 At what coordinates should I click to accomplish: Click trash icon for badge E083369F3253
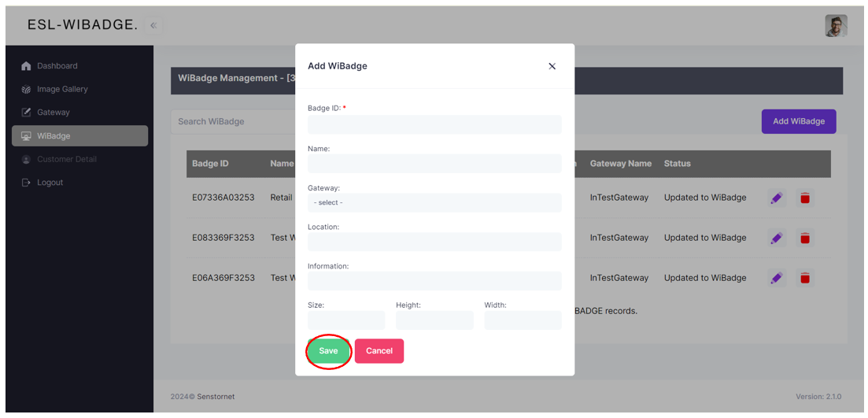(804, 238)
